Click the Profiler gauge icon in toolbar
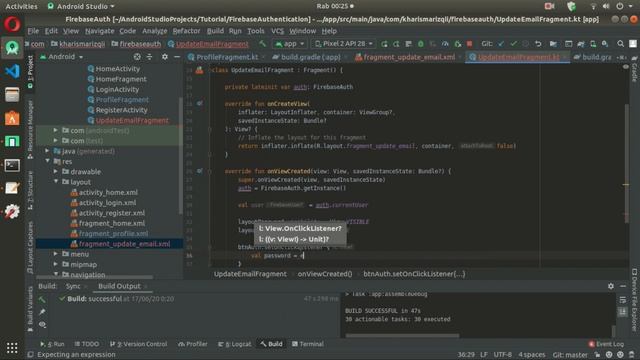Image resolution: width=640 pixels, height=360 pixels. pos(445,44)
